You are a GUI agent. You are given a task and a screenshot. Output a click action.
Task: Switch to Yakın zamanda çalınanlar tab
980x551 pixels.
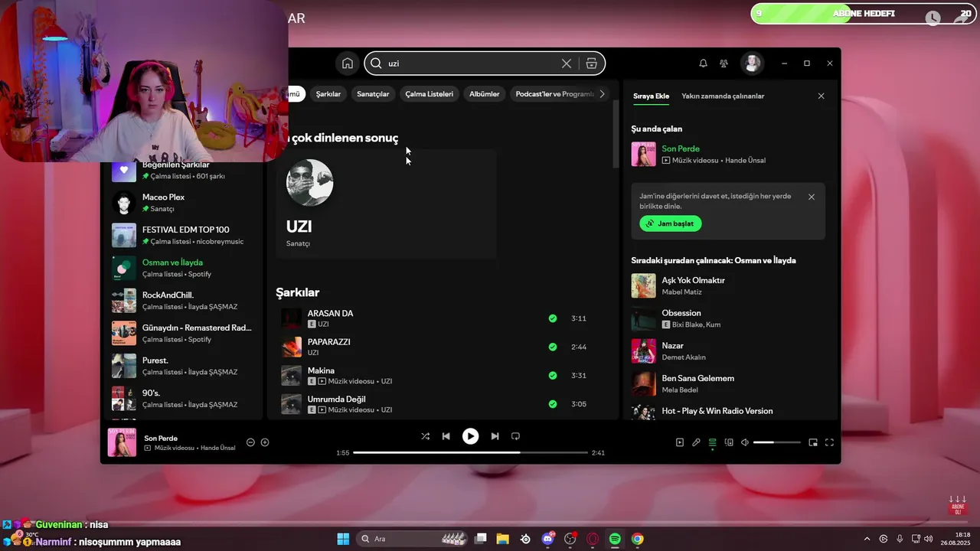(x=723, y=96)
